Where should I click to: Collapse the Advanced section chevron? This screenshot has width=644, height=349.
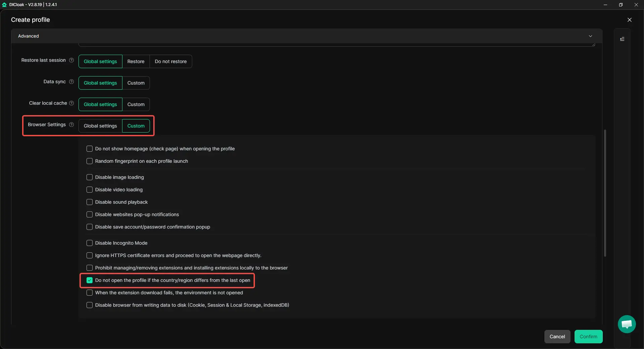(x=590, y=36)
